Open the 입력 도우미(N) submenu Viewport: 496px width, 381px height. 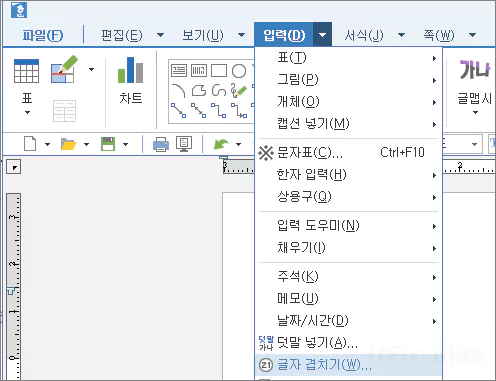[348, 226]
